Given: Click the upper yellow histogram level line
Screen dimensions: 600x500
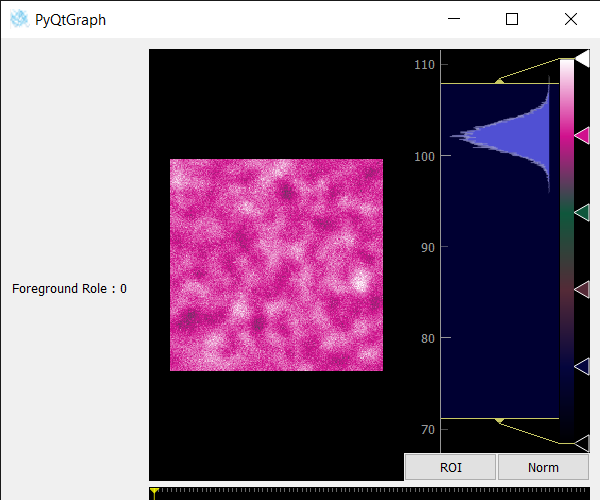Looking at the screenshot, I should tap(500, 83).
